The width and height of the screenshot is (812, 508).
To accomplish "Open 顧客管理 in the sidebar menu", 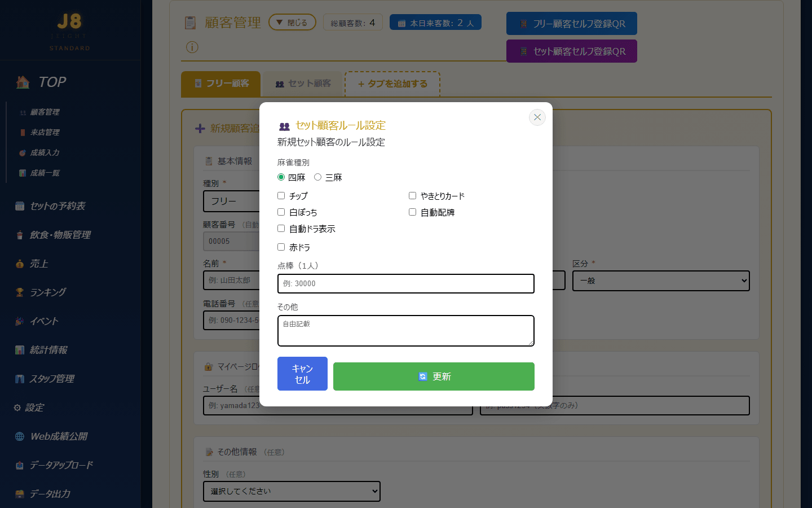I will (x=45, y=112).
